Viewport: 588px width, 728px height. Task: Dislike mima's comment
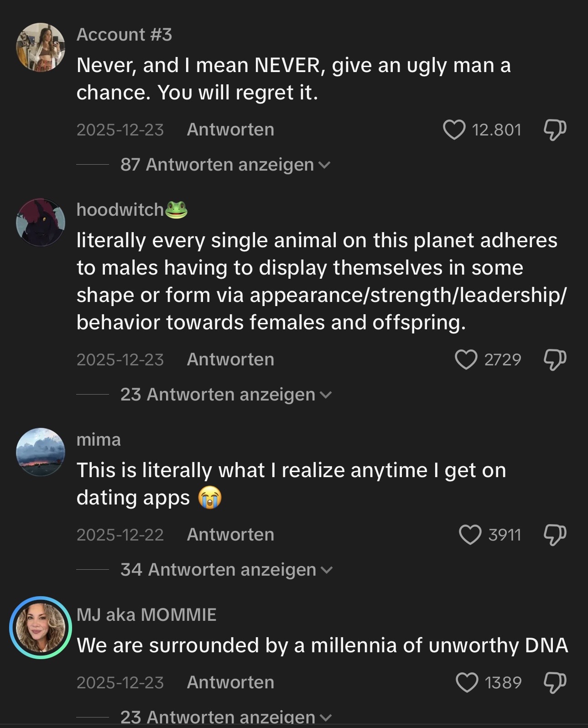555,535
